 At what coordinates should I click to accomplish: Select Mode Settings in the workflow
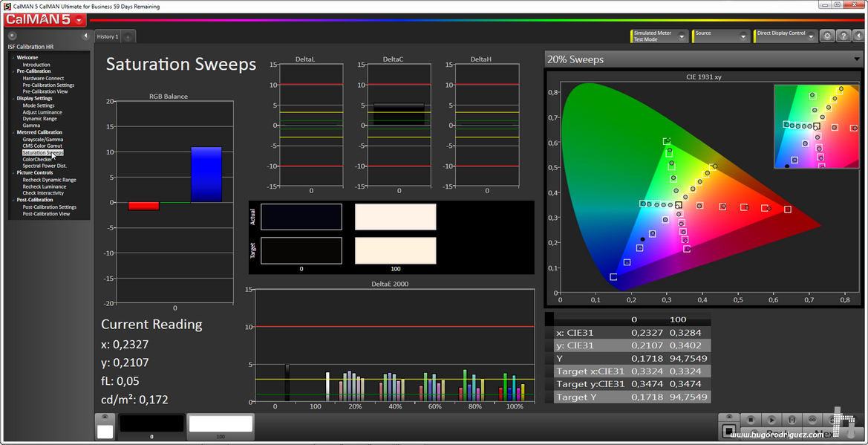(x=38, y=105)
